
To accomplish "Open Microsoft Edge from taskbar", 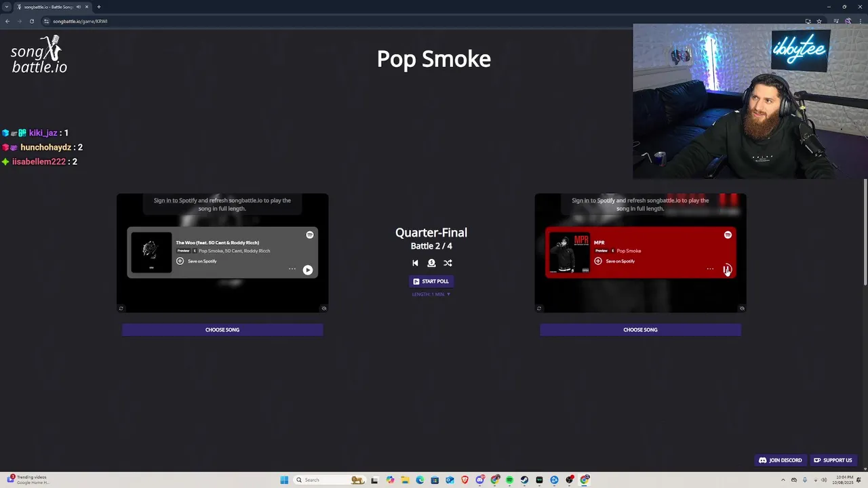I will (x=420, y=480).
